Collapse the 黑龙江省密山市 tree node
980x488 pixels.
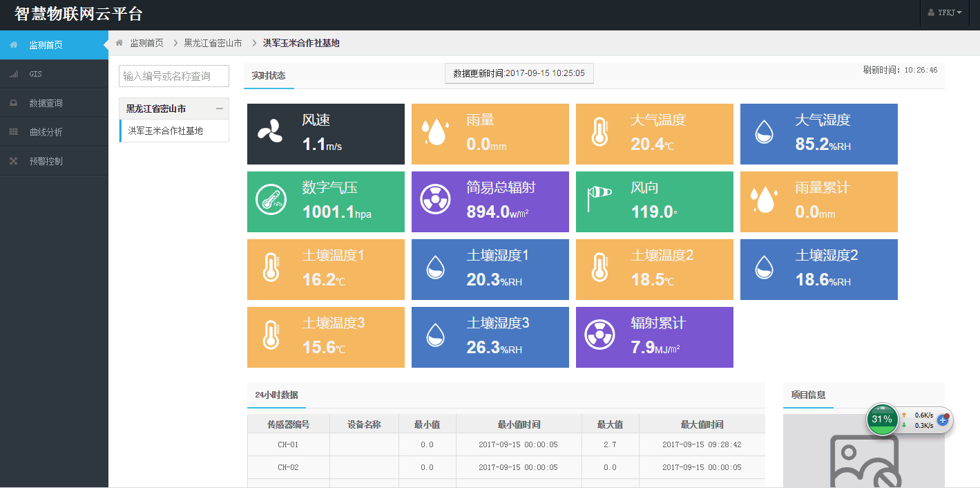[221, 109]
